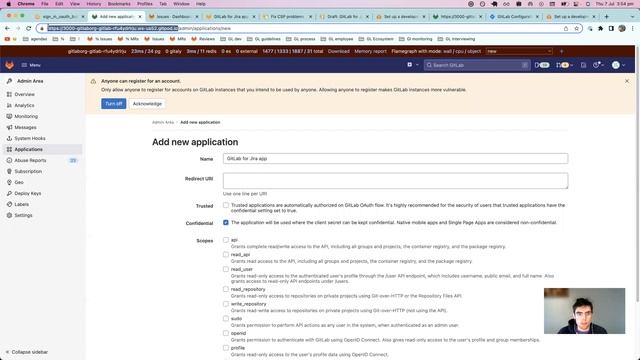
Task: Click the Download link in performance bar
Action: pyautogui.click(x=339, y=51)
